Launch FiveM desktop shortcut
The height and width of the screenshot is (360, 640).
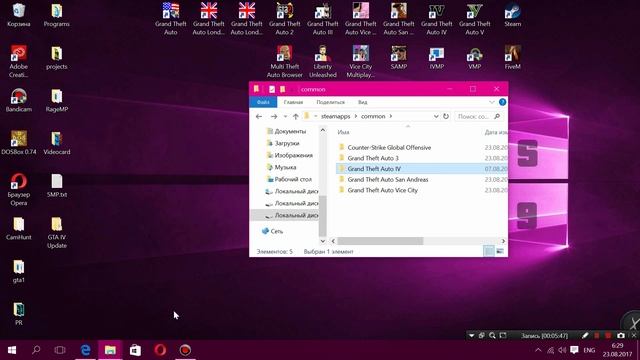(512, 58)
